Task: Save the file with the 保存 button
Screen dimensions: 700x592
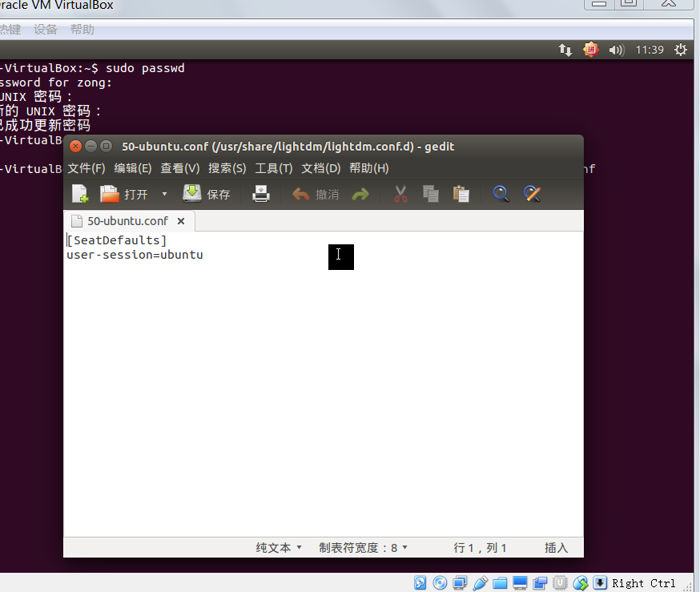Action: pyautogui.click(x=207, y=194)
